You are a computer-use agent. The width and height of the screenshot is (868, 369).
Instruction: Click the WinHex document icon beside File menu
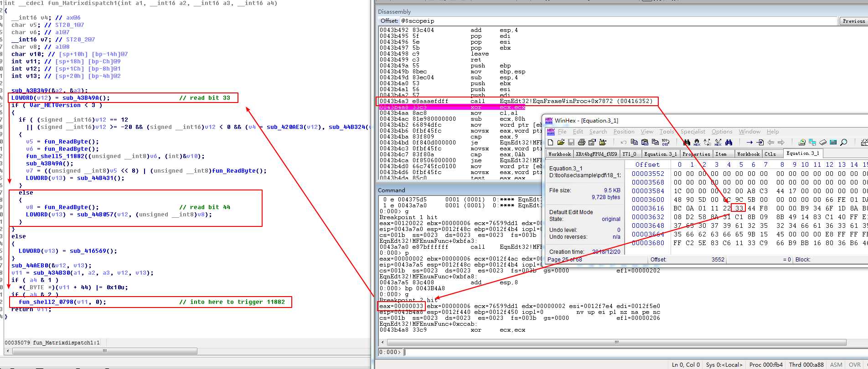[550, 132]
